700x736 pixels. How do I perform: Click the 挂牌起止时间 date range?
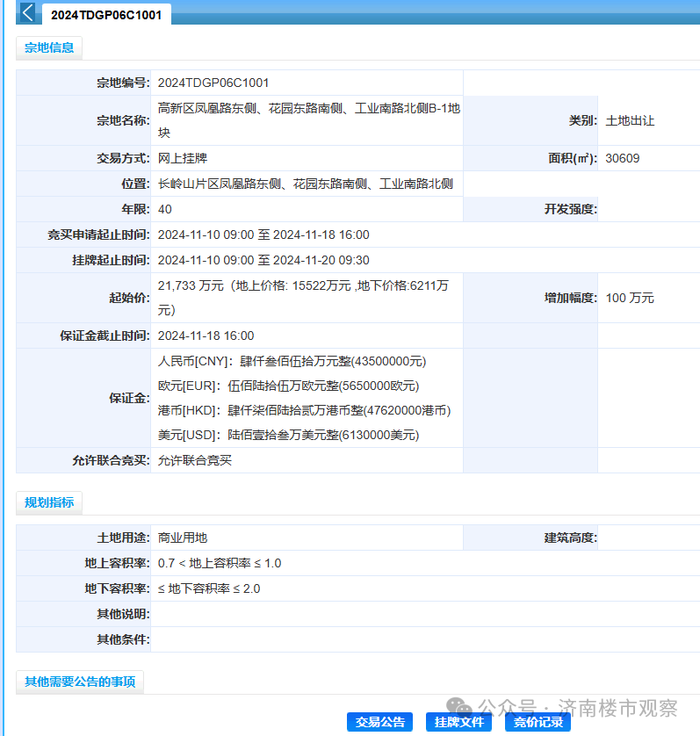pos(263,260)
